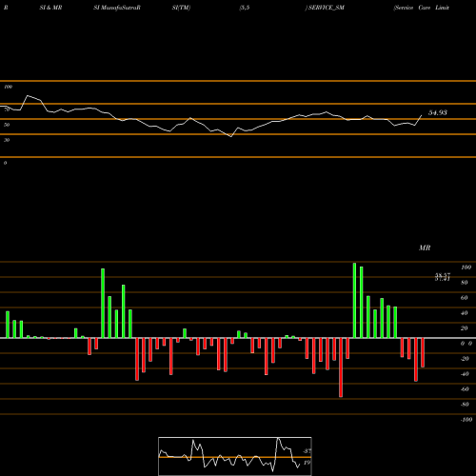Select the SERVICE_SM symbol text in header

(326, 8)
